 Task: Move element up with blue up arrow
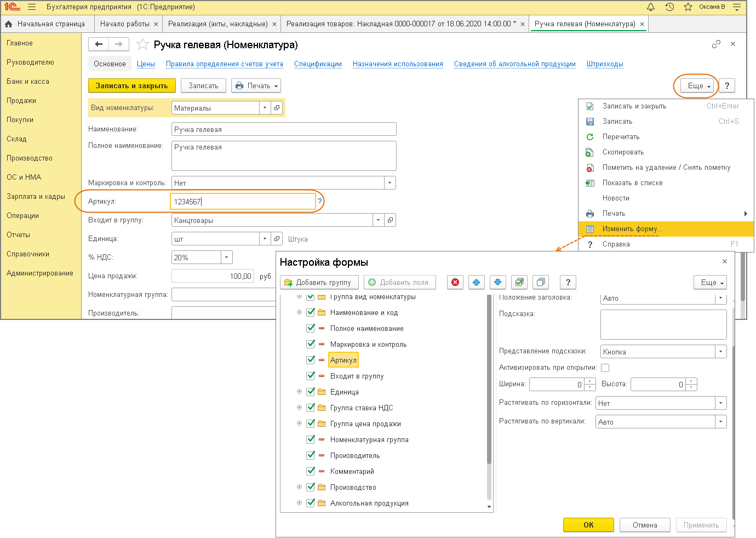[x=477, y=282]
